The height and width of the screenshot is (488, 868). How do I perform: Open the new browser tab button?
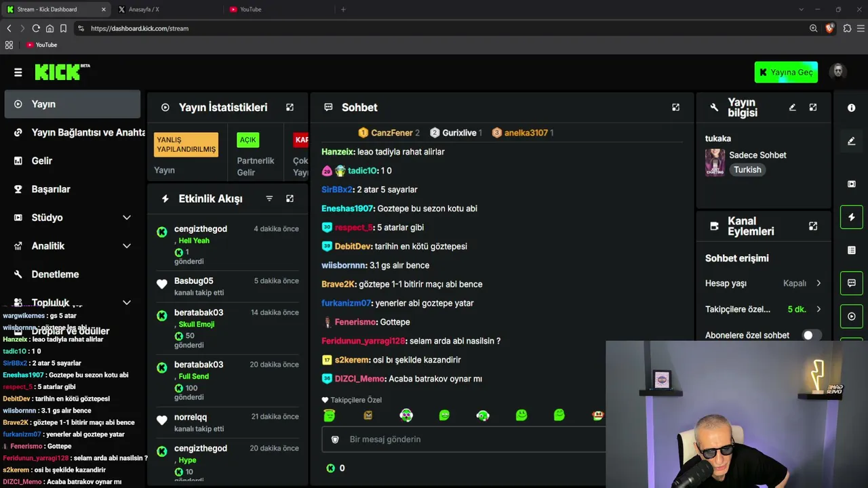click(343, 9)
